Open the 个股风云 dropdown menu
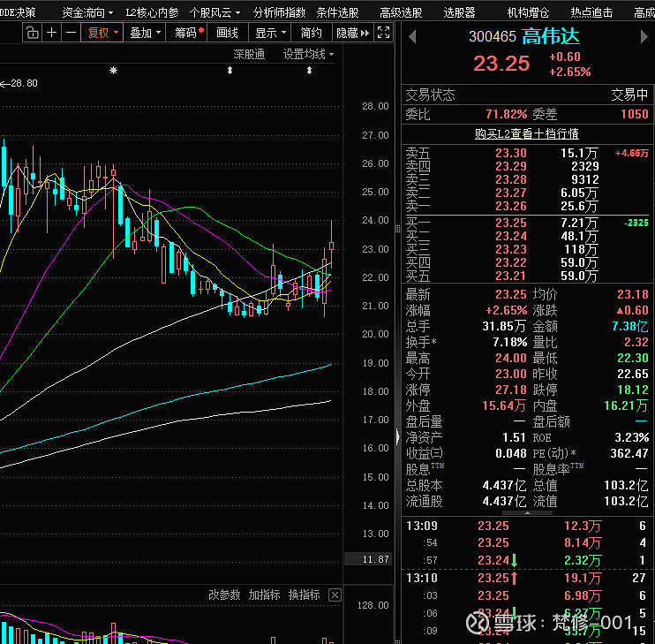655x644 pixels. click(x=215, y=12)
